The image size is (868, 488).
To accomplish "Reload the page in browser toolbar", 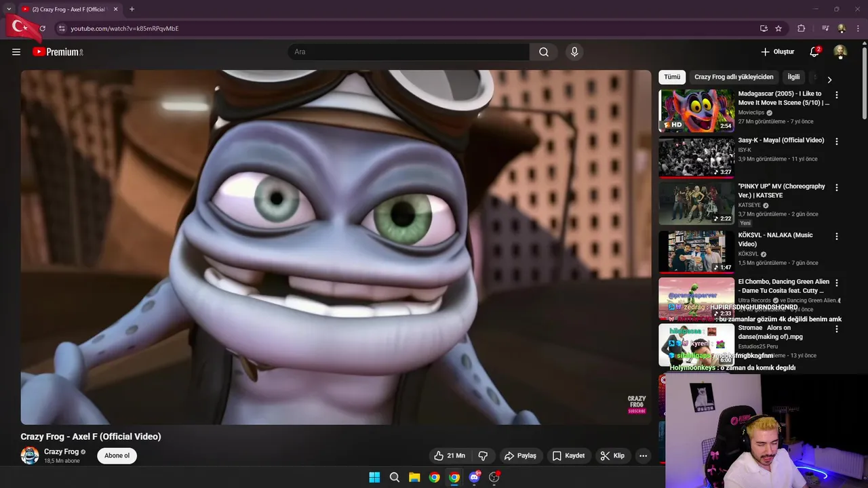I will coord(42,28).
